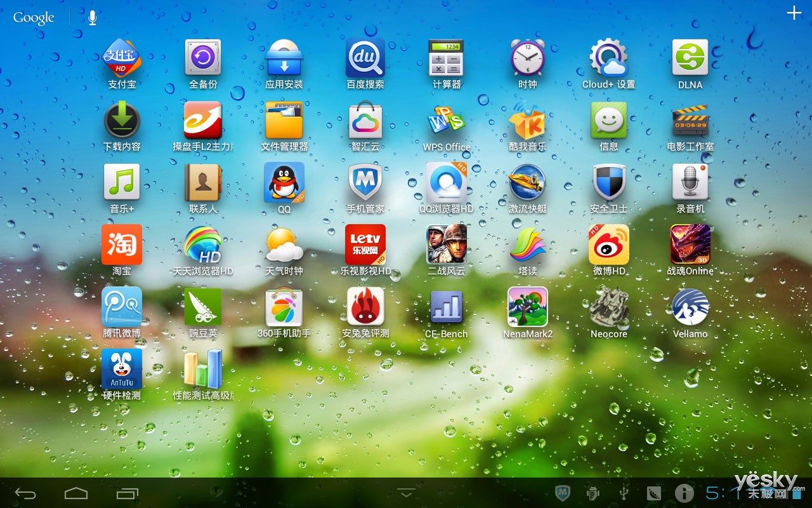Viewport: 812px width, 508px height.
Task: Open 手机管家 phone manager
Action: click(365, 182)
